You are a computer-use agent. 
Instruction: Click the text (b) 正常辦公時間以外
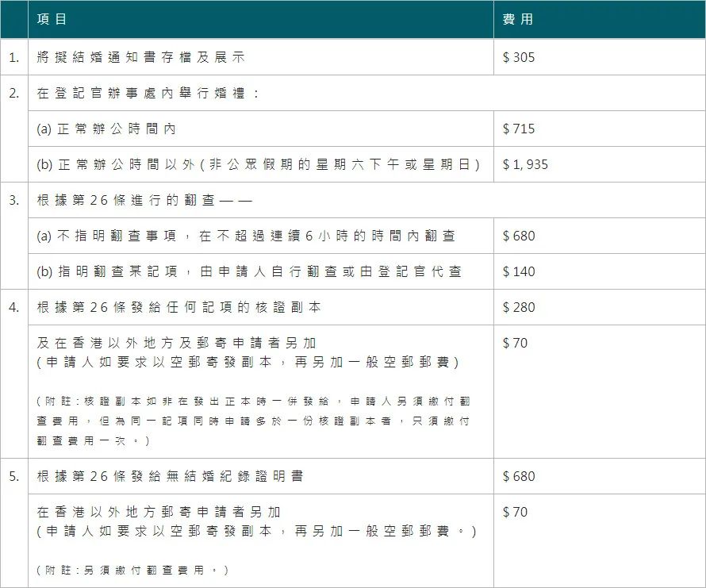pos(116,164)
